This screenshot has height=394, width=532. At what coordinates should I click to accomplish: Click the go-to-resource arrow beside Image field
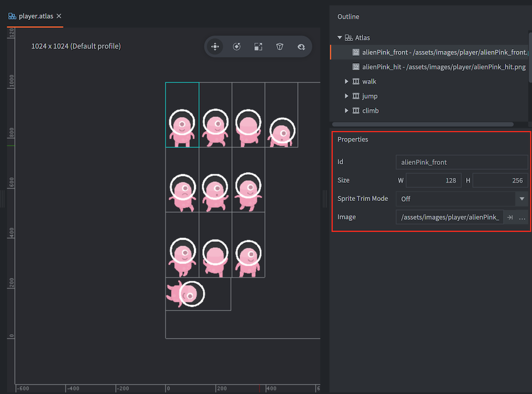click(510, 217)
